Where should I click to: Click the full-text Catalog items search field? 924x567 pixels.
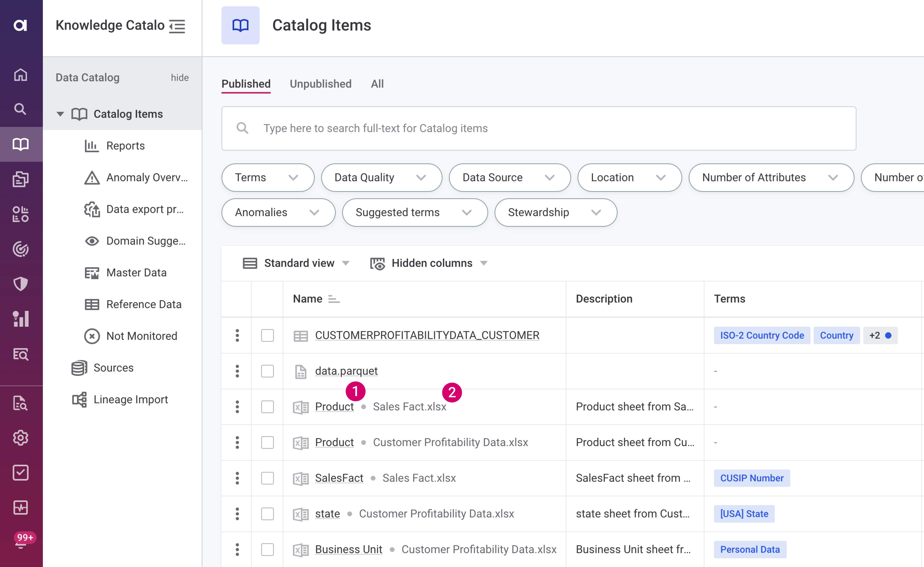(539, 129)
